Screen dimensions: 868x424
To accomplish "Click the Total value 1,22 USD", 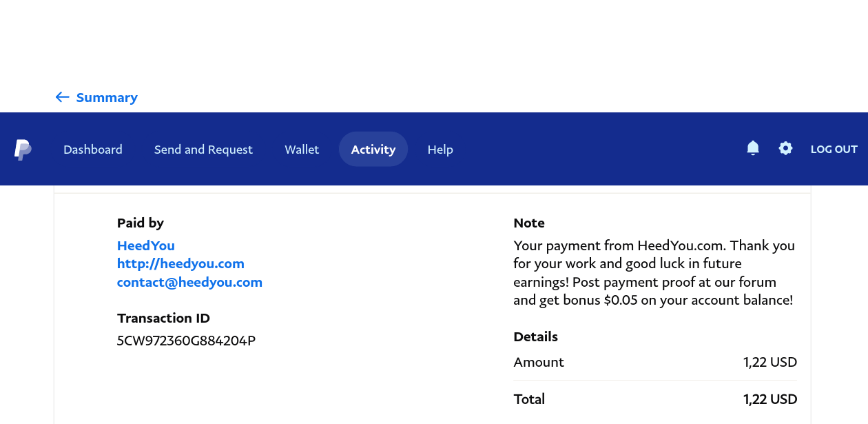I will [x=770, y=399].
